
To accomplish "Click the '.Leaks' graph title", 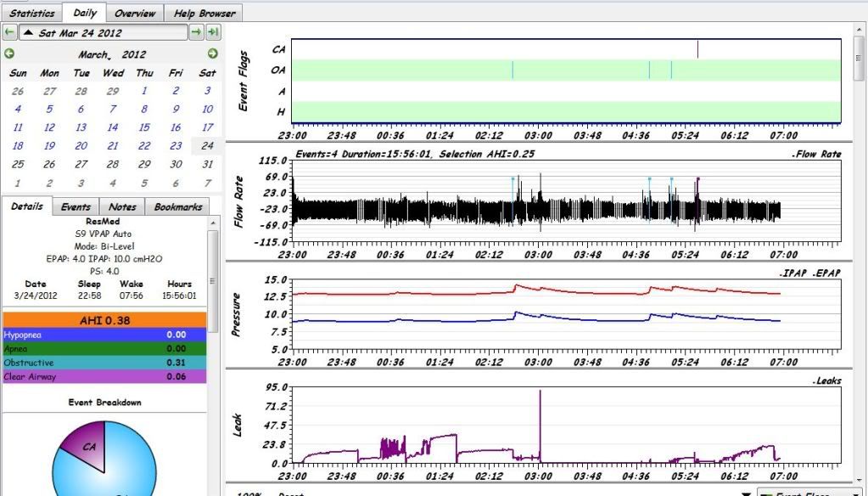I will [x=826, y=380].
